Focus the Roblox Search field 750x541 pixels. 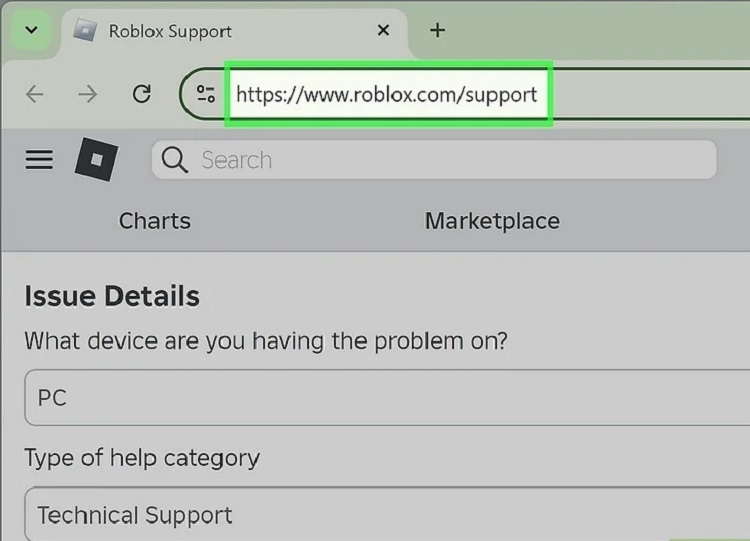(434, 160)
